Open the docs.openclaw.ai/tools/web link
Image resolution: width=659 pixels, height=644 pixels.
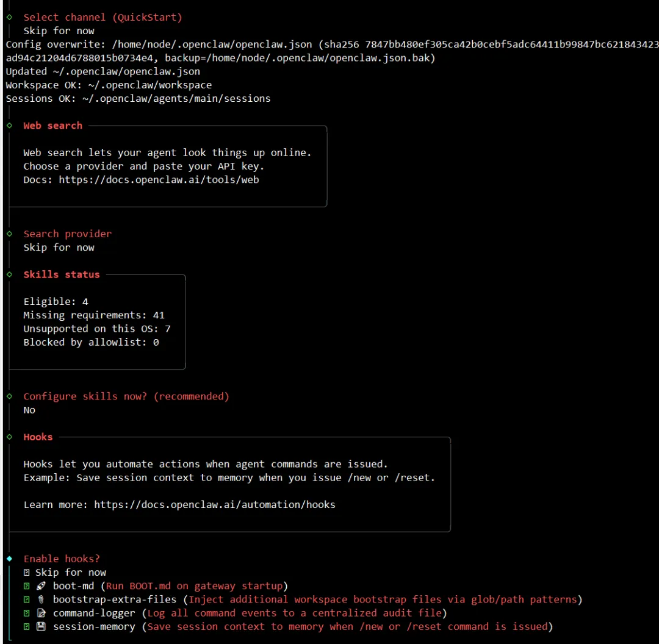coord(159,180)
